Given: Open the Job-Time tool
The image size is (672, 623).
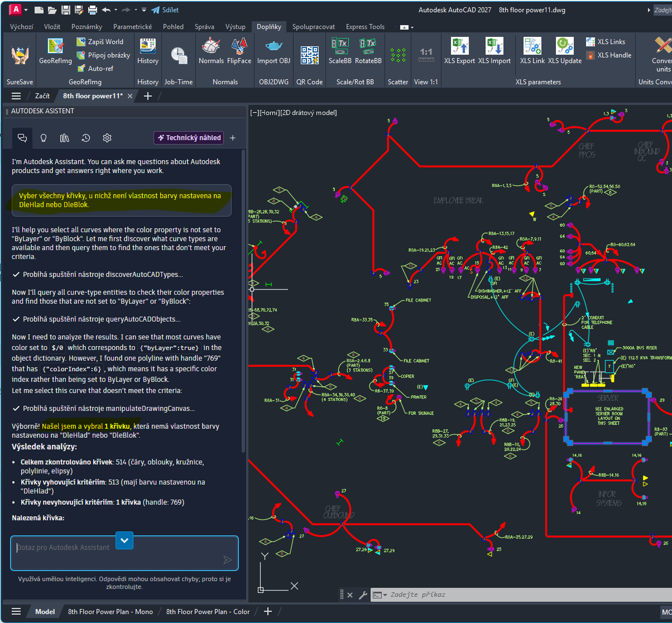Looking at the screenshot, I should pos(178,56).
